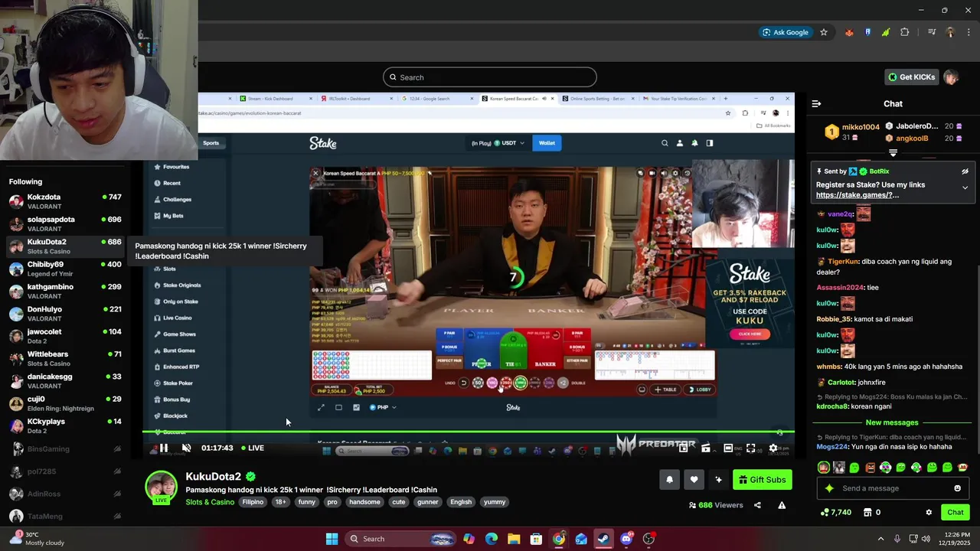Viewport: 980px width, 551px height.
Task: Open the notification bell for KukuDota2
Action: point(669,480)
